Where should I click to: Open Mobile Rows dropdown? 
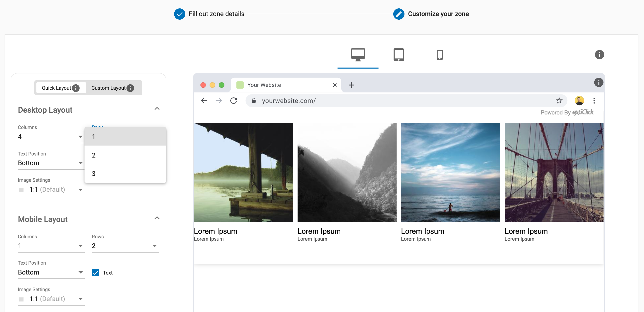[x=125, y=246]
